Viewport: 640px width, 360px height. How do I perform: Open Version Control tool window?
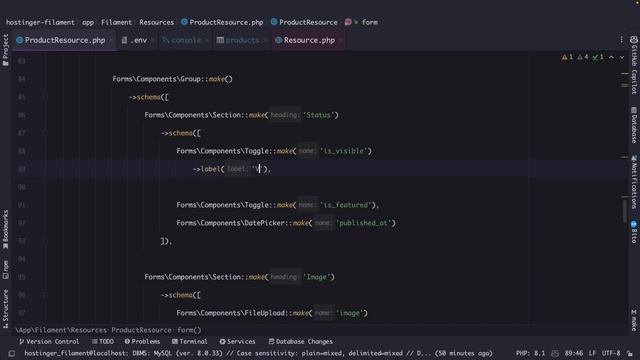[49, 342]
